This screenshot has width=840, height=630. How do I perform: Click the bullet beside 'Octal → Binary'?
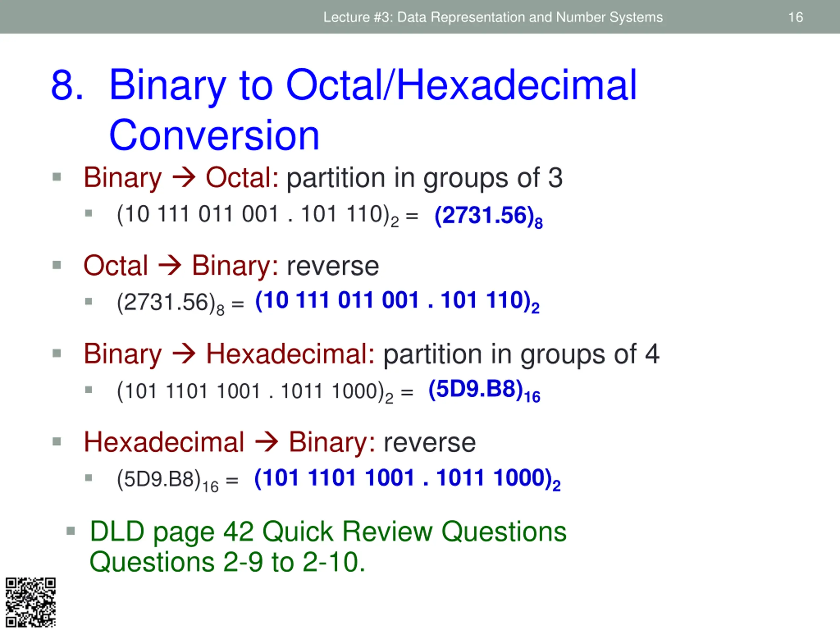[56, 265]
